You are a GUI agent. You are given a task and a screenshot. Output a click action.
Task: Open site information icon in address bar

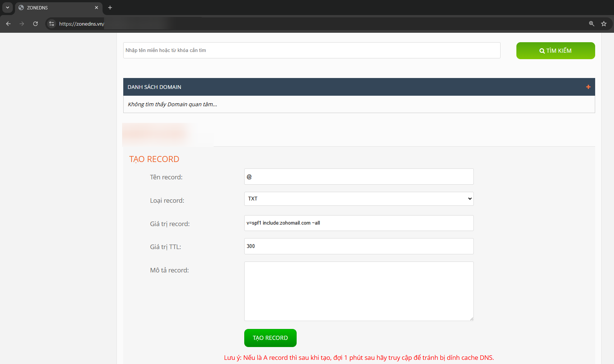tap(52, 24)
